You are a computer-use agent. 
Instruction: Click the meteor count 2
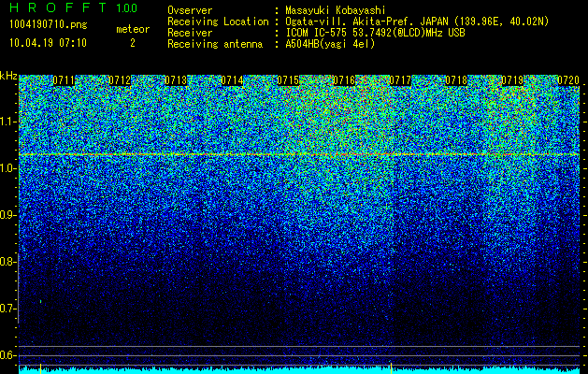click(x=133, y=43)
